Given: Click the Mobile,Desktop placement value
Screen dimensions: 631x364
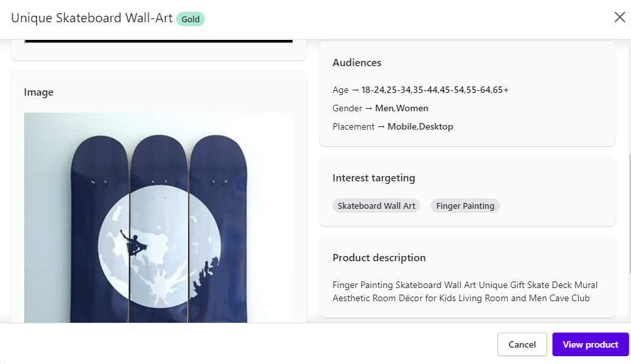Looking at the screenshot, I should [x=420, y=126].
